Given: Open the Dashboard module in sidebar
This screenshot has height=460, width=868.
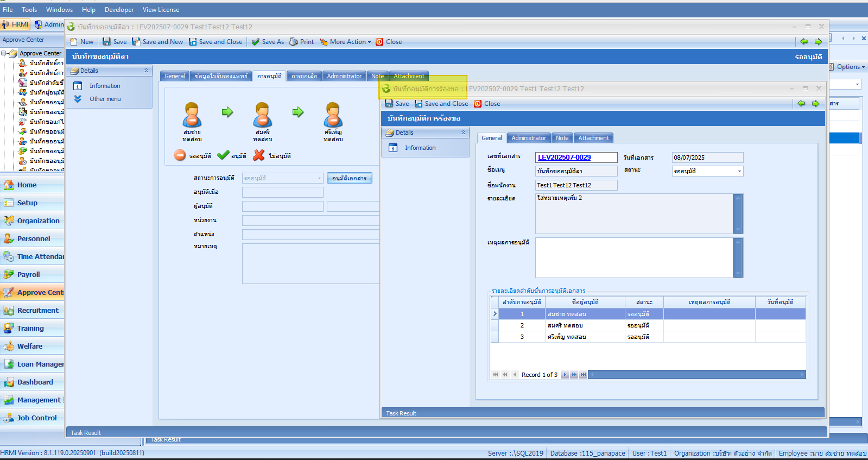Looking at the screenshot, I should tap(35, 382).
